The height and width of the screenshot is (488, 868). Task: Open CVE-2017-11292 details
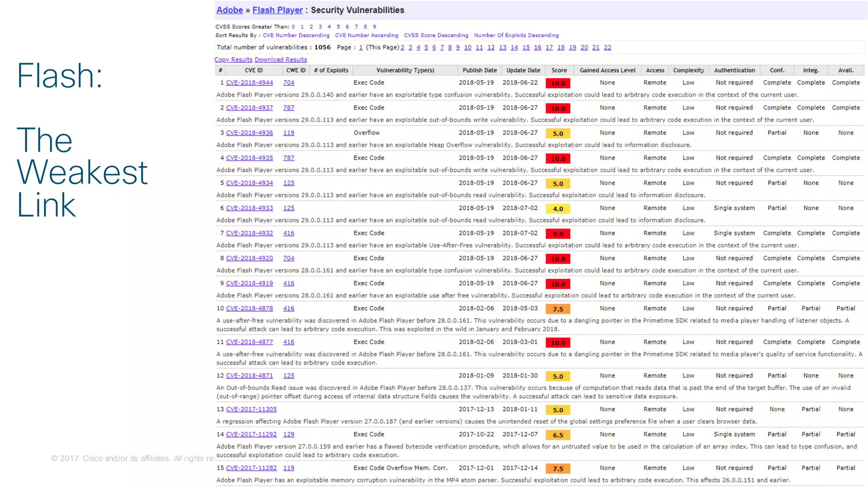coord(251,435)
